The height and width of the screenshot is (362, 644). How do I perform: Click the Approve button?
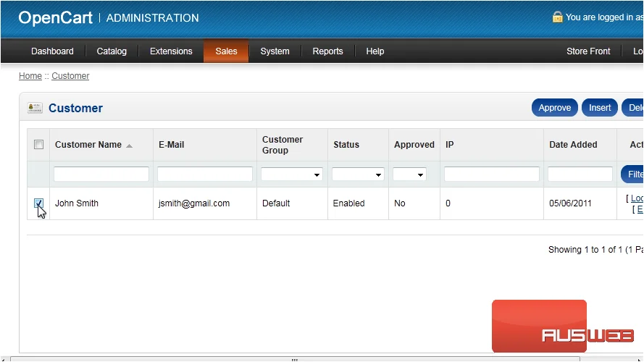(x=554, y=108)
